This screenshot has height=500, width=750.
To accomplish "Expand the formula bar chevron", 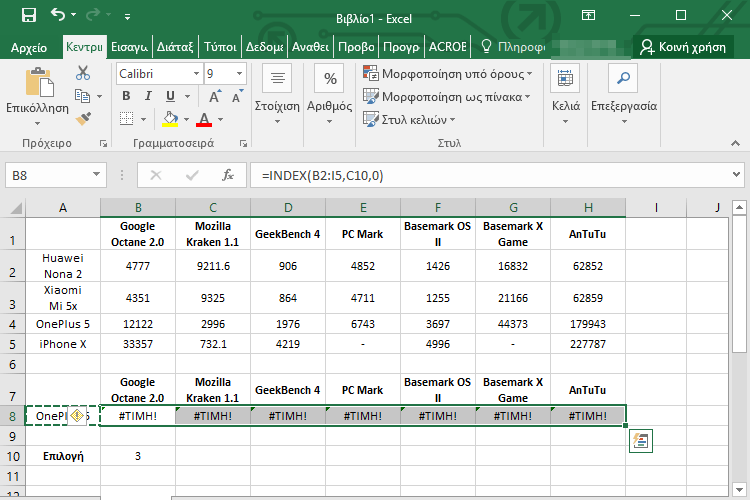I will tap(737, 175).
